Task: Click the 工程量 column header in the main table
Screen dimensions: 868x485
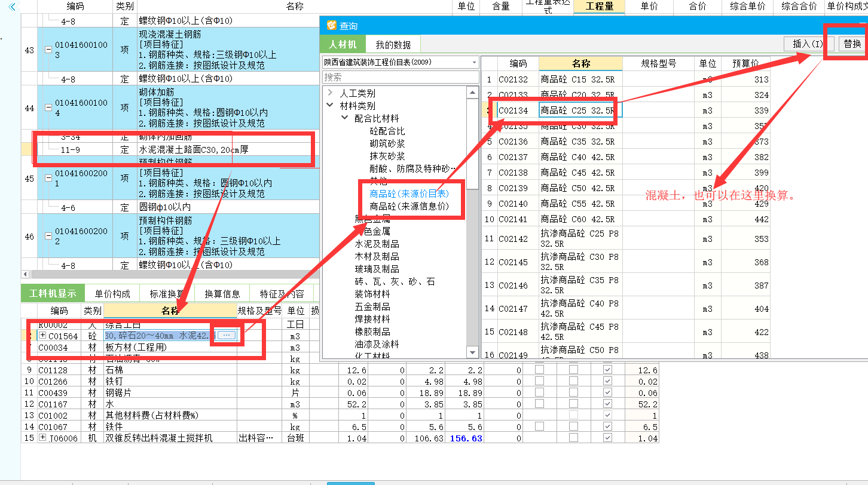Action: [x=599, y=6]
